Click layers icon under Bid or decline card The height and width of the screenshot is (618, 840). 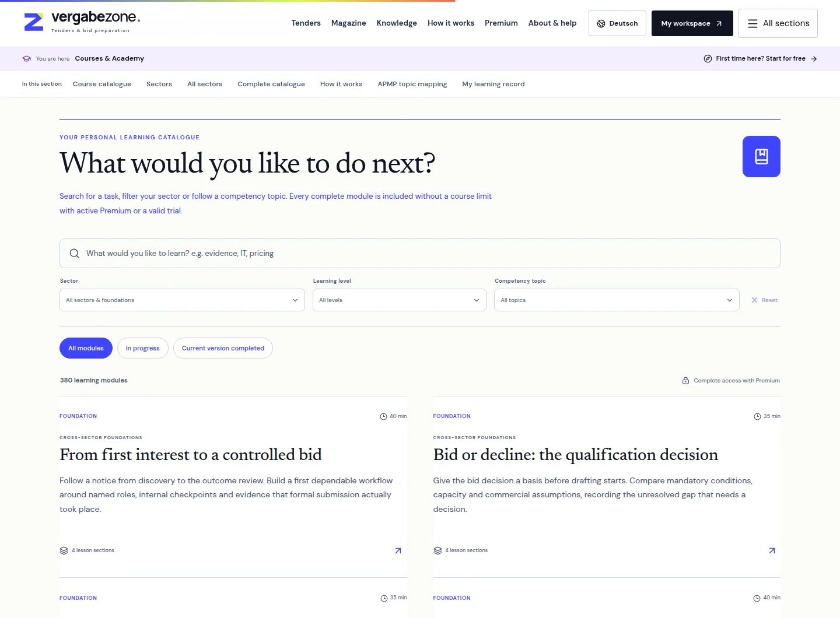pos(437,550)
